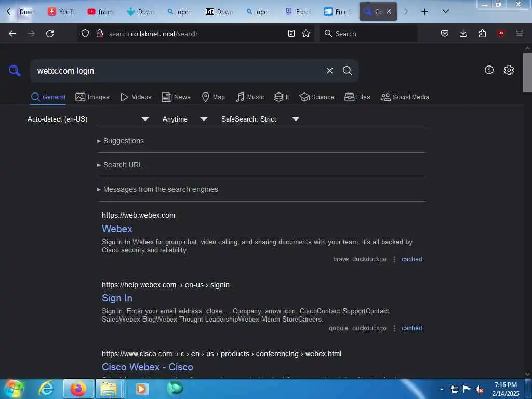
Task: Open tracking protection shield in address bar
Action: point(85,34)
